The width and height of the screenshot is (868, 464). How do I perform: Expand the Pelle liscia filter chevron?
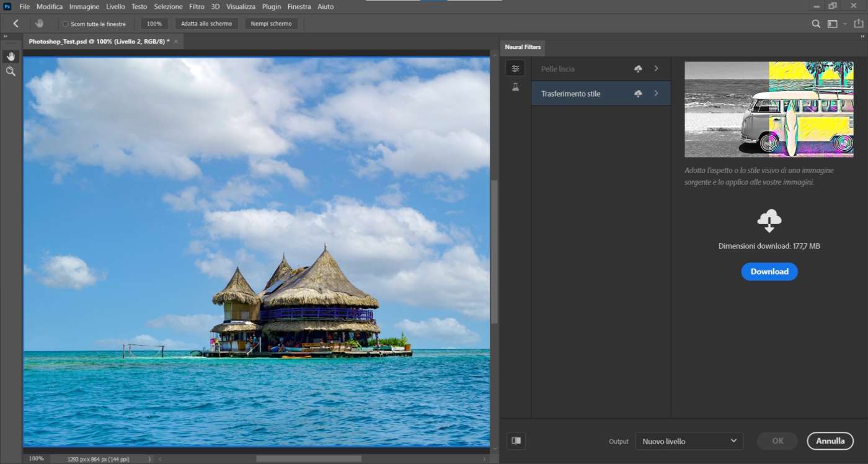click(x=656, y=69)
